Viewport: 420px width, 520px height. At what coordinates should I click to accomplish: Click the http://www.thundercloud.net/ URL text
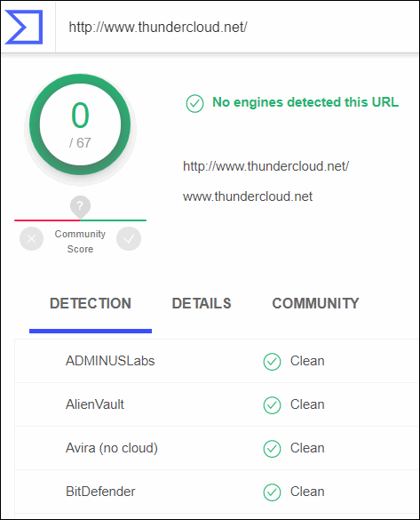(266, 166)
